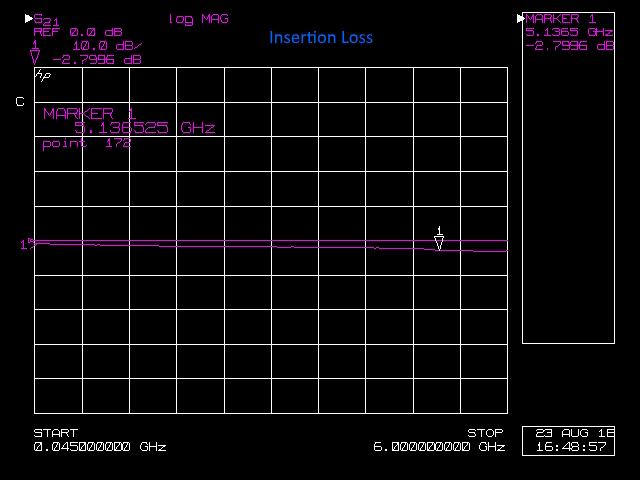Click the 5.1365 GHz value in right panel
Viewport: 640px width, 480px height.
coord(570,32)
